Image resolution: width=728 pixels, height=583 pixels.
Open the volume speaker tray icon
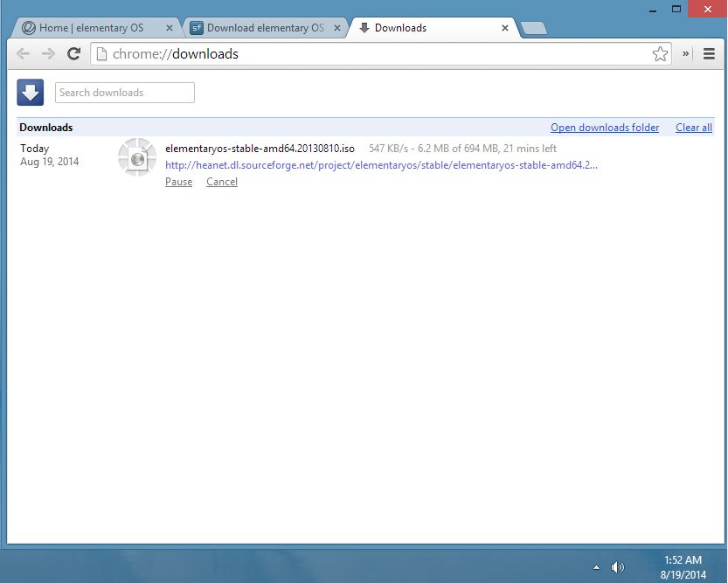click(618, 566)
